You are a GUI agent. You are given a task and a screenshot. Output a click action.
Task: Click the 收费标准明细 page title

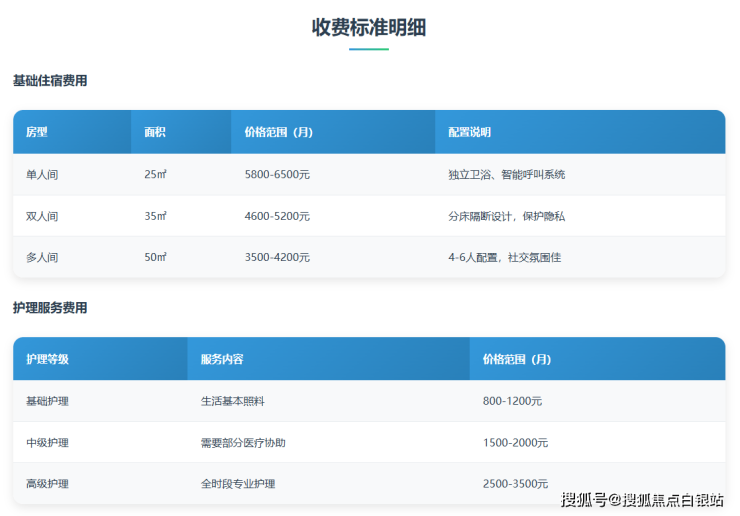click(369, 27)
